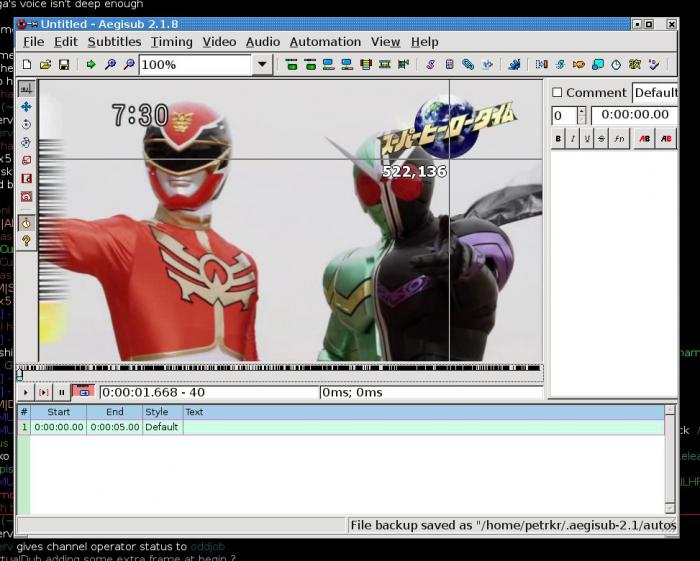Open the Spell Checker icon

(654, 65)
